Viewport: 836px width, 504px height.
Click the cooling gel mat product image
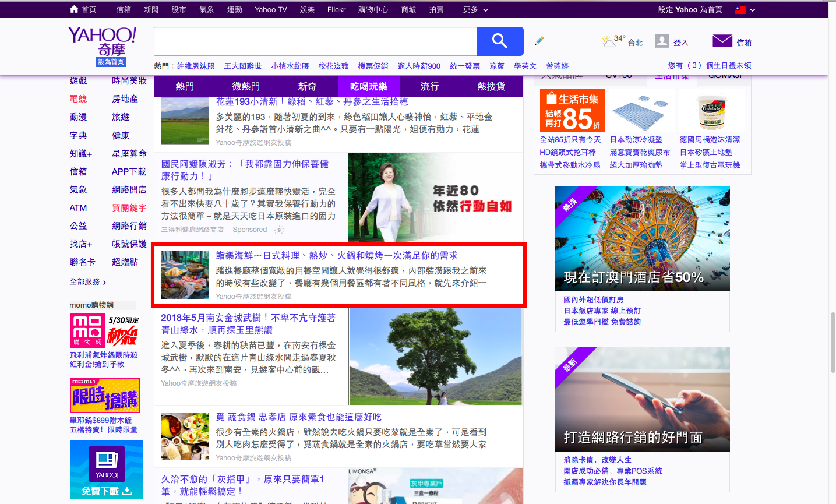pos(640,111)
